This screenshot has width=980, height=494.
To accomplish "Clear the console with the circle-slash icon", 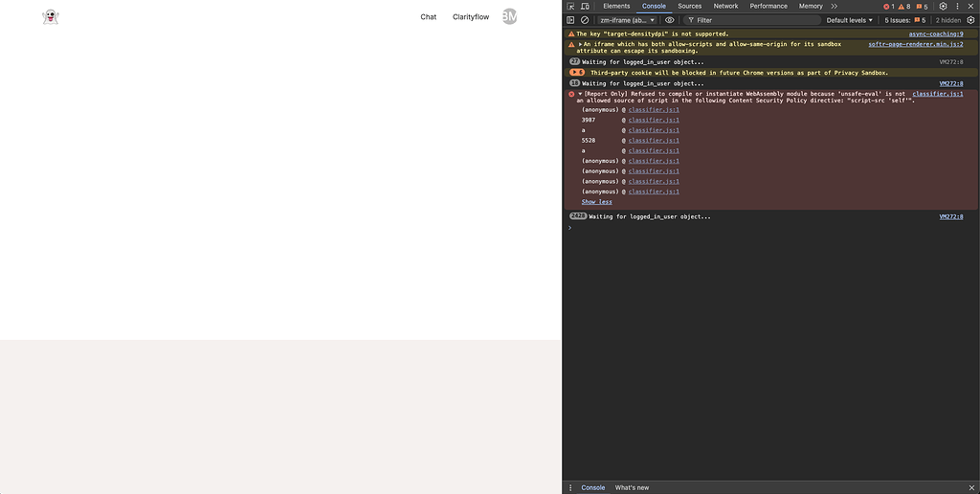I will pos(585,20).
